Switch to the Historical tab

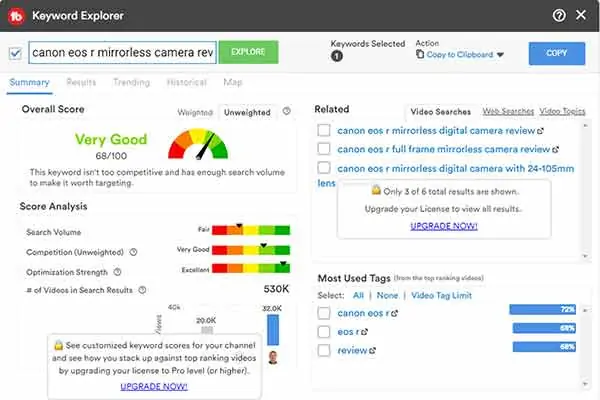187,82
